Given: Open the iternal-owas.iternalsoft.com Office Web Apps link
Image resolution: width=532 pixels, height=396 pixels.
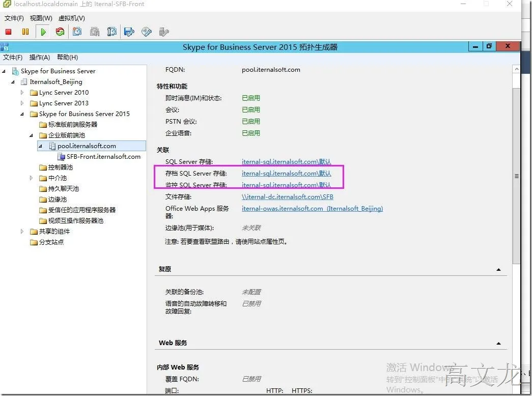Looking at the screenshot, I should pos(312,208).
